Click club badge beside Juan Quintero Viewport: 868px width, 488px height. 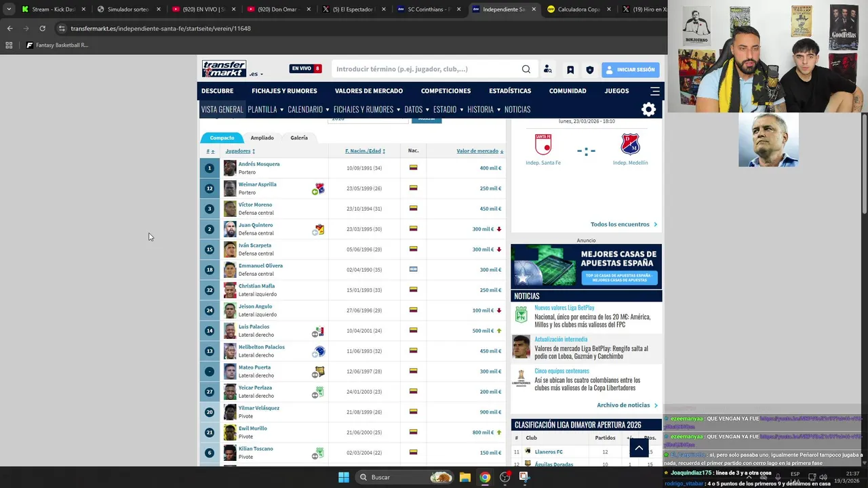[x=320, y=229]
